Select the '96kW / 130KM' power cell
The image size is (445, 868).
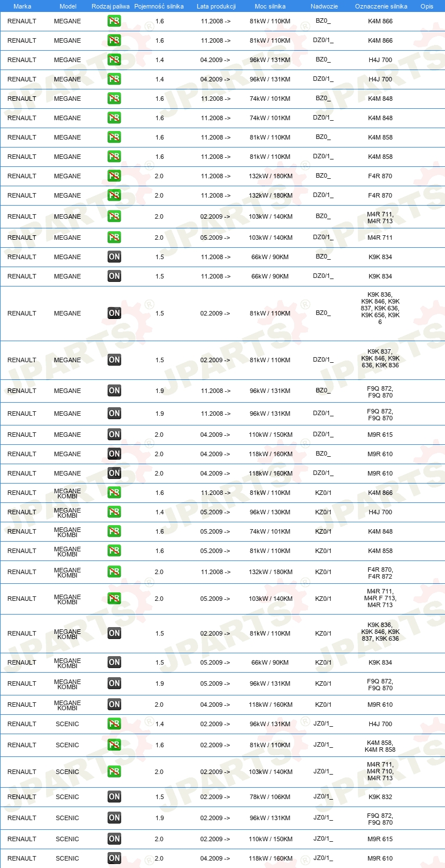(270, 512)
